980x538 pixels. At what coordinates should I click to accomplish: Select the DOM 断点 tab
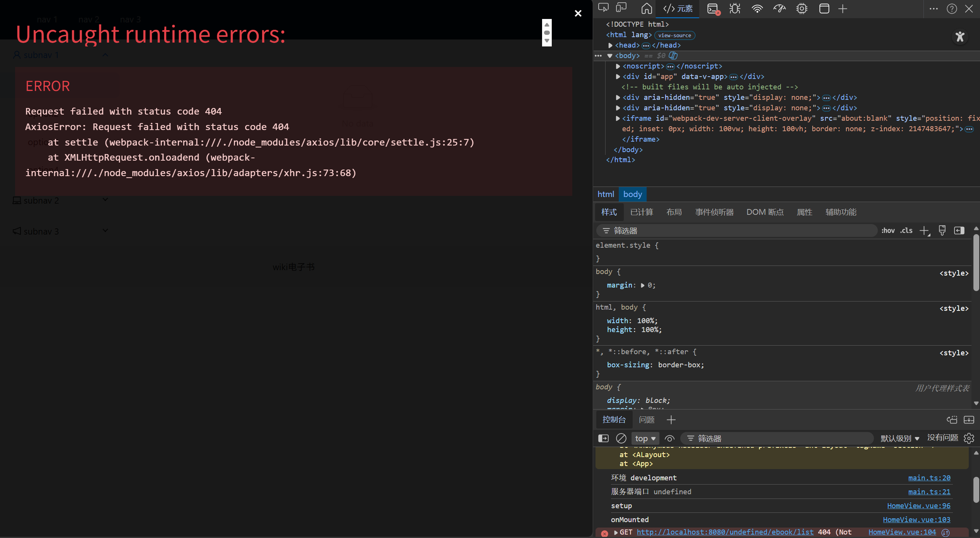coord(765,212)
